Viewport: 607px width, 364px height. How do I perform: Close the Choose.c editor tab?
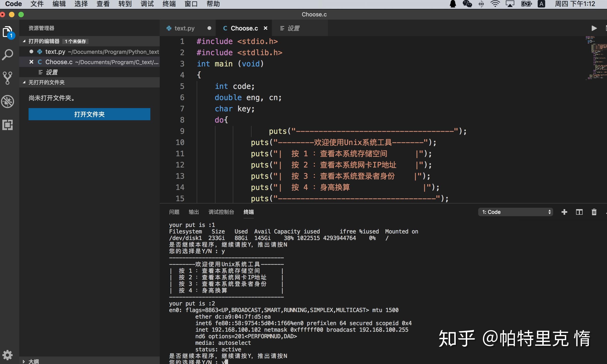tap(265, 28)
